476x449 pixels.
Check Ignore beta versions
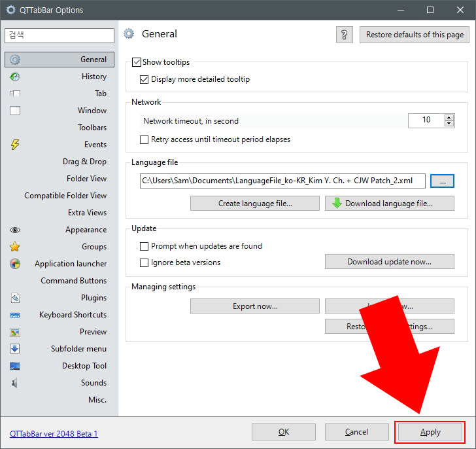tap(144, 262)
